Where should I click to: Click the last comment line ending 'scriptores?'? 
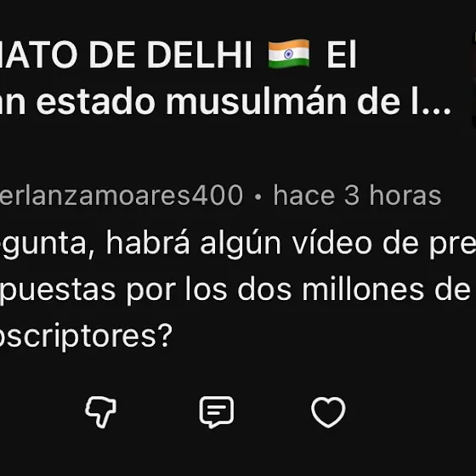[x=86, y=336]
